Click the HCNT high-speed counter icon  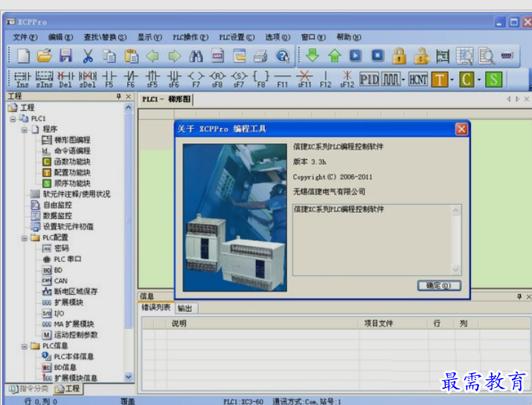point(417,80)
